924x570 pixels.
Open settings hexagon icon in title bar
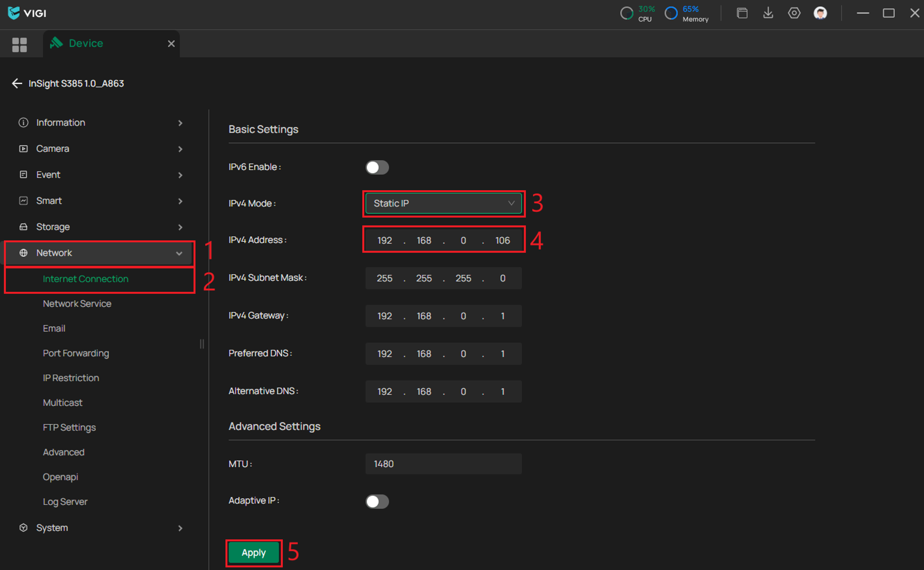pyautogui.click(x=794, y=13)
